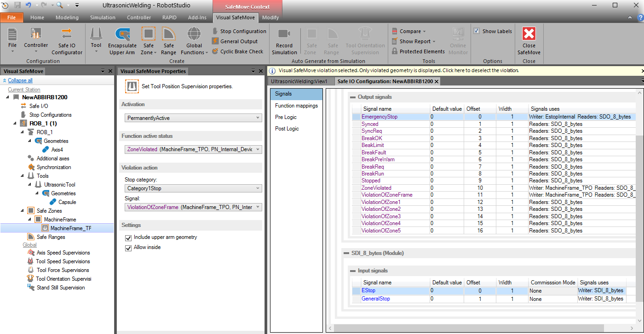This screenshot has width=644, height=334.
Task: Click General Output in ribbon
Action: (235, 41)
